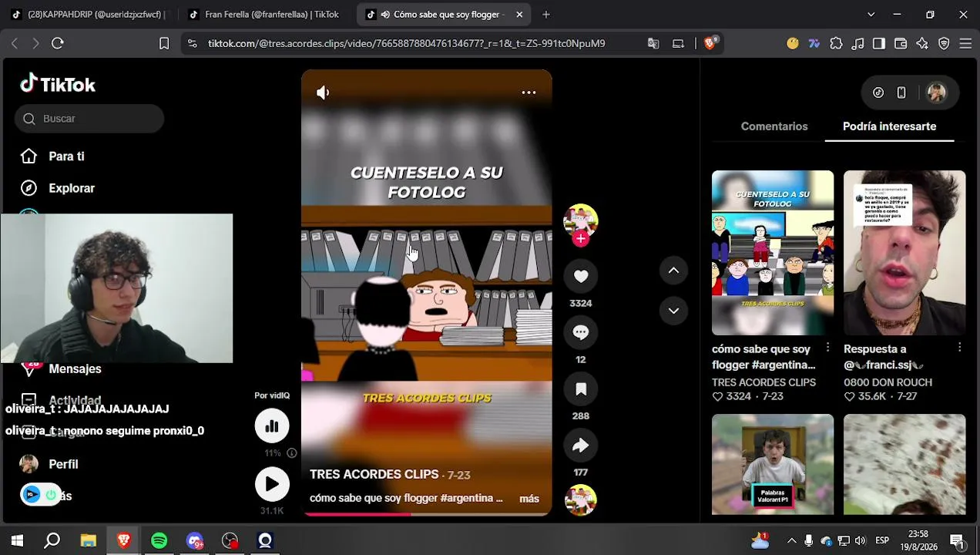Open the yellow emoji extension

[793, 44]
